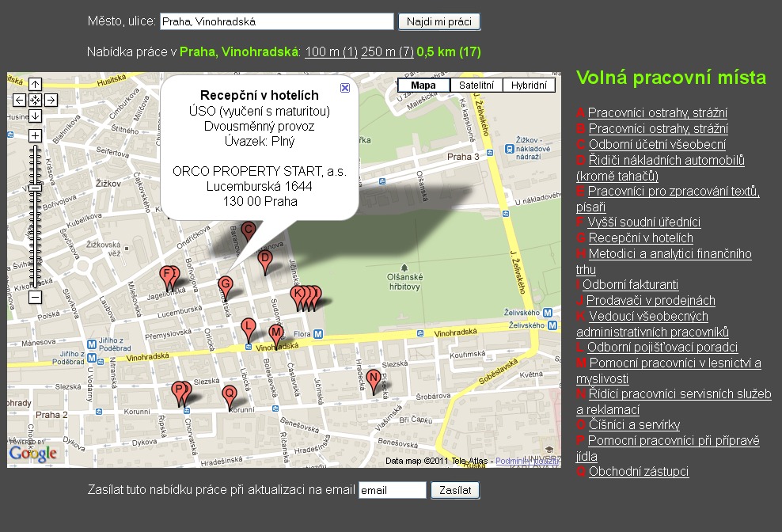Screen dimensions: 782x532
Task: Focus the Město, ulice input field
Action: 277,21
